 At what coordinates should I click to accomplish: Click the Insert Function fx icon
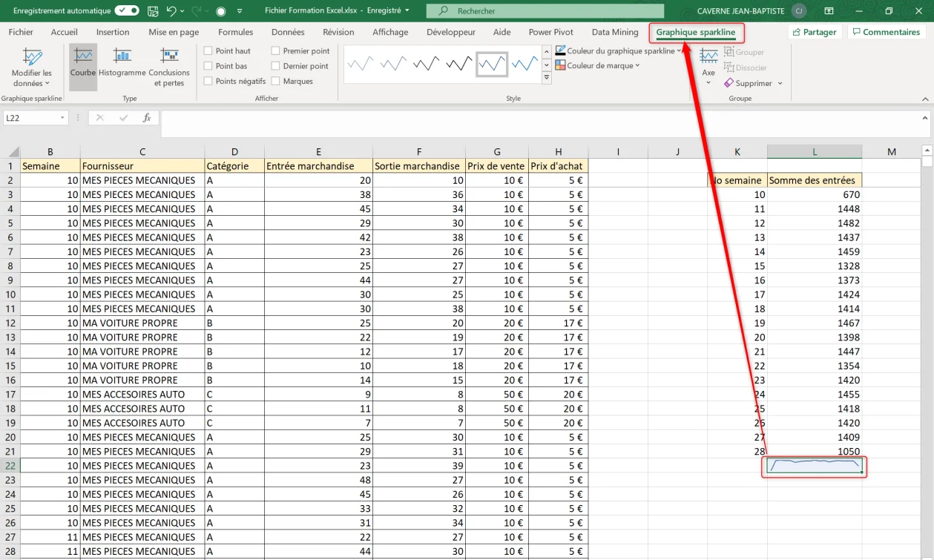[x=147, y=118]
